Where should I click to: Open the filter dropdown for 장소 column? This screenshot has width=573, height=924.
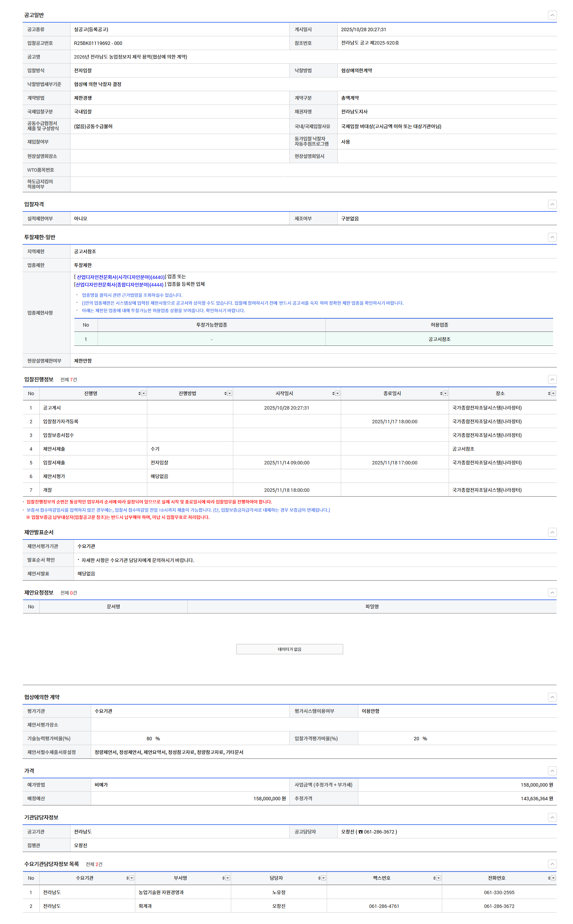coord(553,393)
